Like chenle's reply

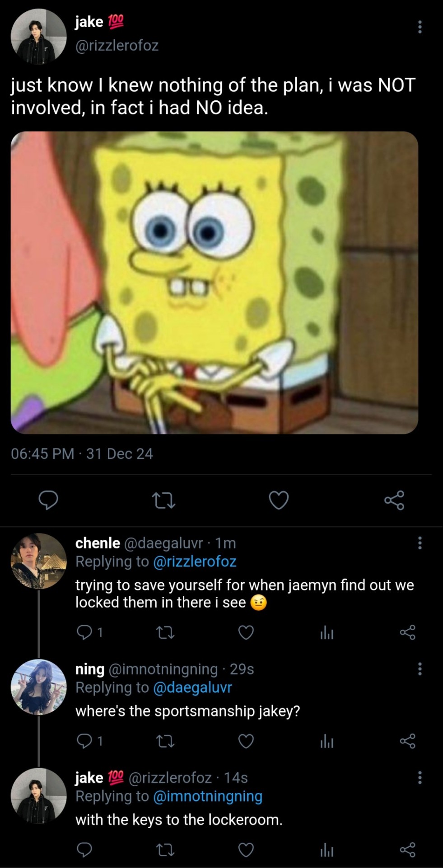tap(246, 632)
